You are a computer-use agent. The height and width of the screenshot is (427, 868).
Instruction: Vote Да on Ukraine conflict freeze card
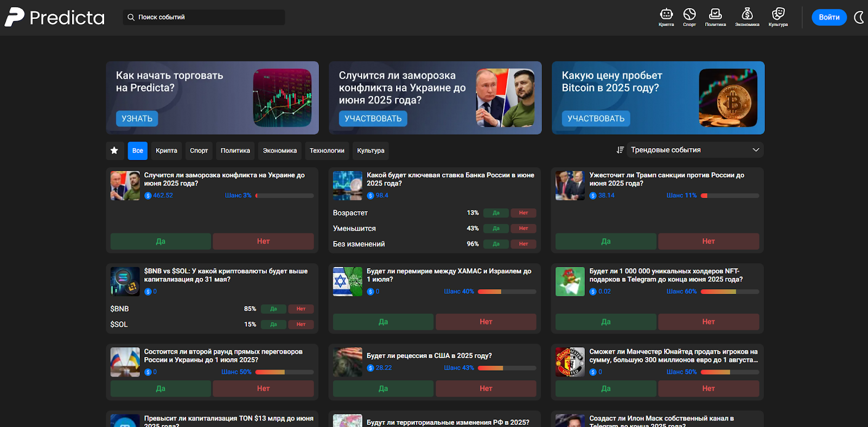[161, 241]
